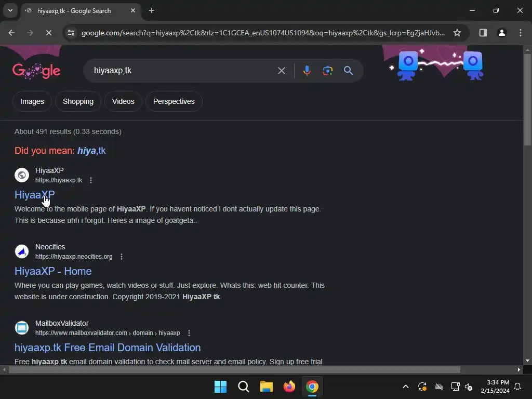Image resolution: width=532 pixels, height=399 pixels.
Task: Click the Neocities favicon
Action: coord(22,251)
